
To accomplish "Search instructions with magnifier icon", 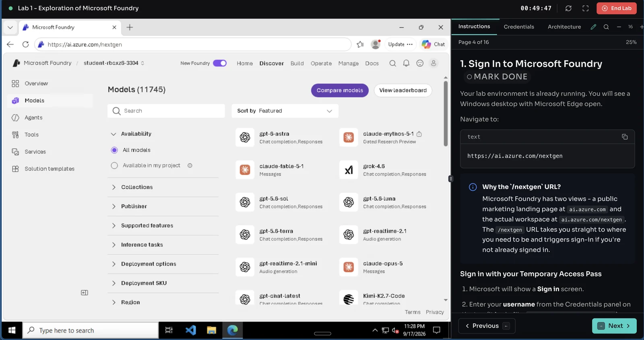I will (606, 27).
